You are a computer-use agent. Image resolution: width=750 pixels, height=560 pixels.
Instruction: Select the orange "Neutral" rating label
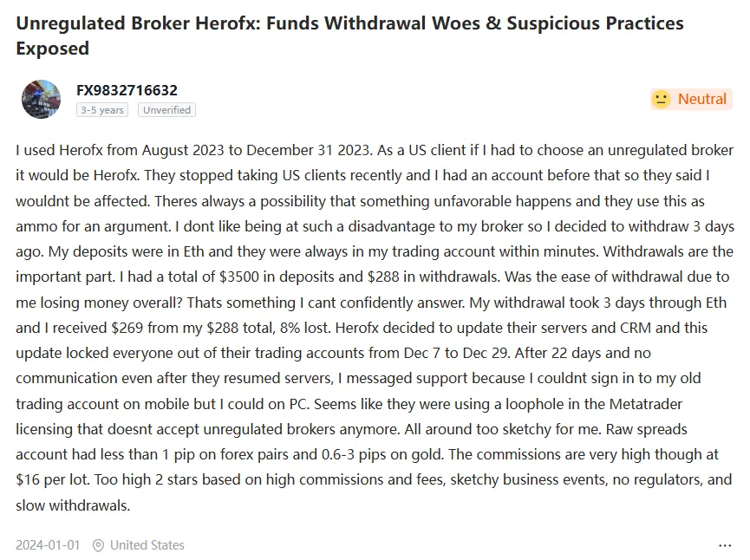[x=701, y=99]
